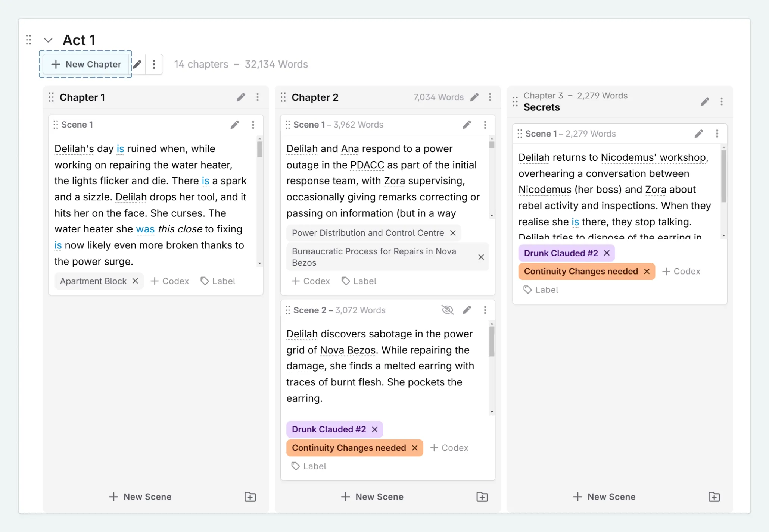Edit the Chapter 1 title pencil

pos(241,97)
